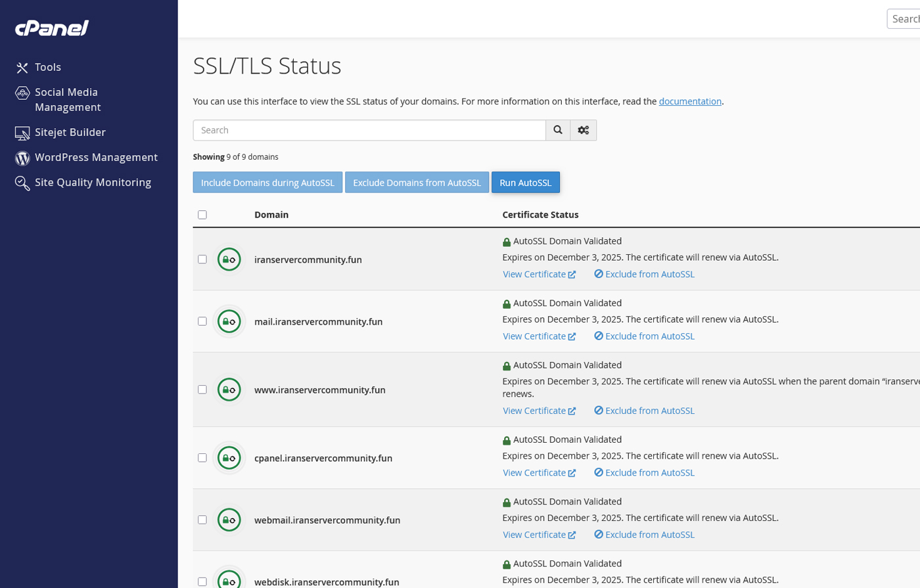
Task: Open the documentation link
Action: 689,101
